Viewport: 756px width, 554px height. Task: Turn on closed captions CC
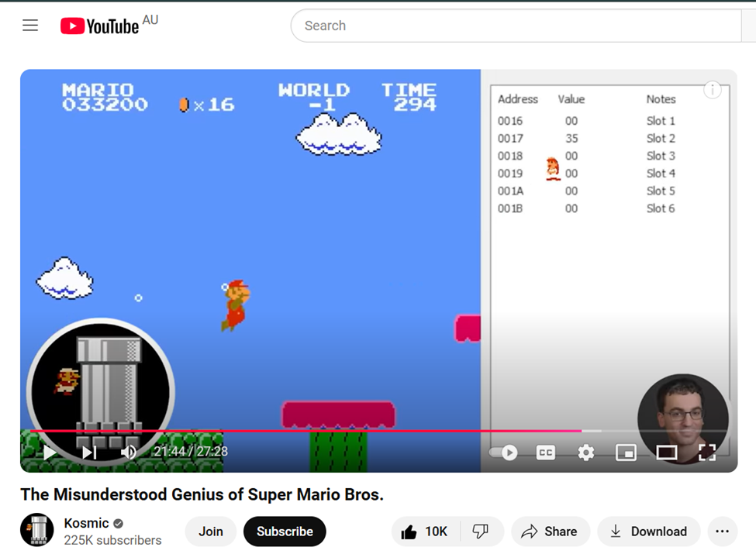tap(545, 452)
